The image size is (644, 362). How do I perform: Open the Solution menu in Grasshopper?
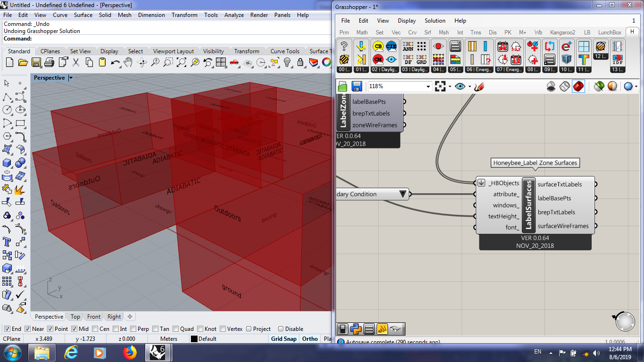(435, 21)
